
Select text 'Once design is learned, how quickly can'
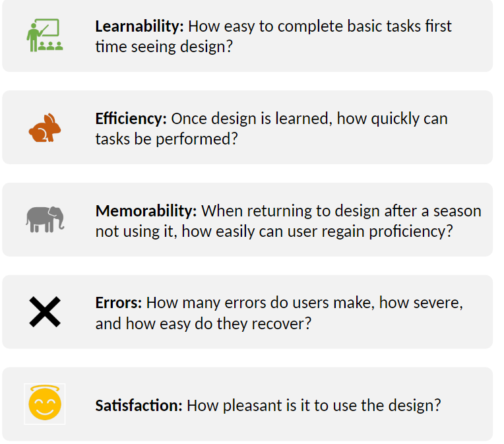pos(309,119)
